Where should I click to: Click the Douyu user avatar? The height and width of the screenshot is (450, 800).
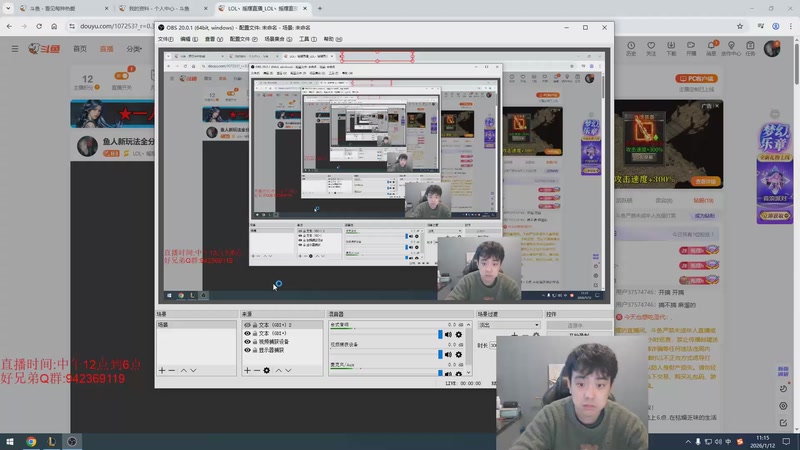point(772,48)
